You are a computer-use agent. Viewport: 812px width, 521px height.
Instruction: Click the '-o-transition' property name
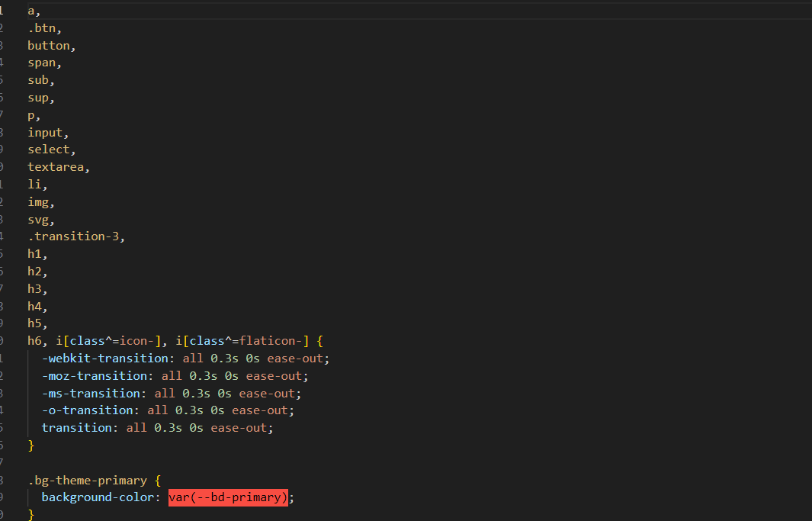87,410
